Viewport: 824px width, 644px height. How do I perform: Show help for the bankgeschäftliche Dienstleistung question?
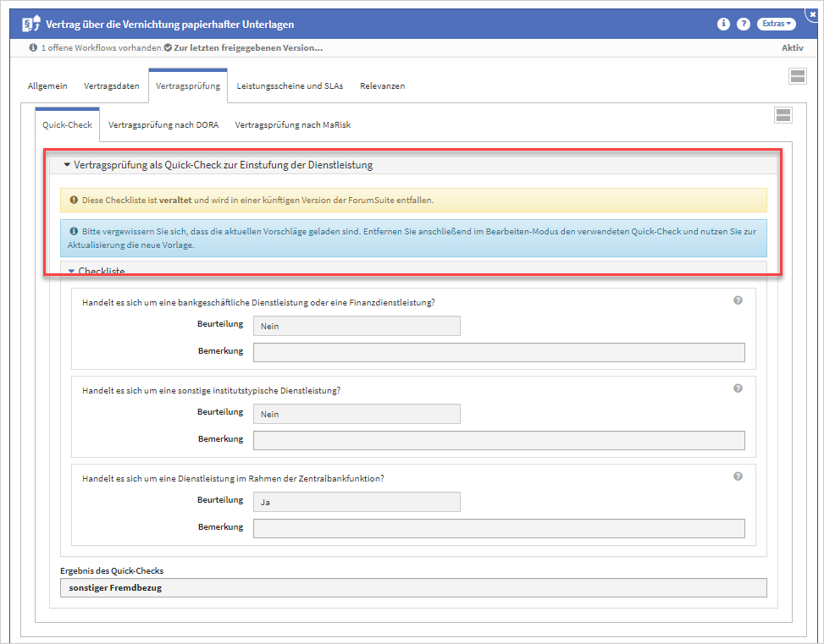point(738,300)
